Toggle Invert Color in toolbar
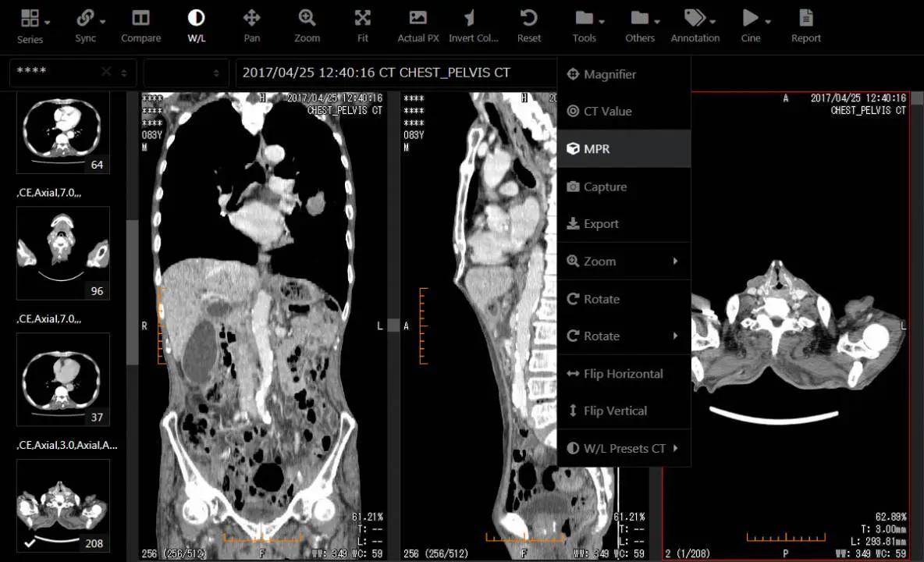Image resolution: width=924 pixels, height=562 pixels. click(473, 25)
